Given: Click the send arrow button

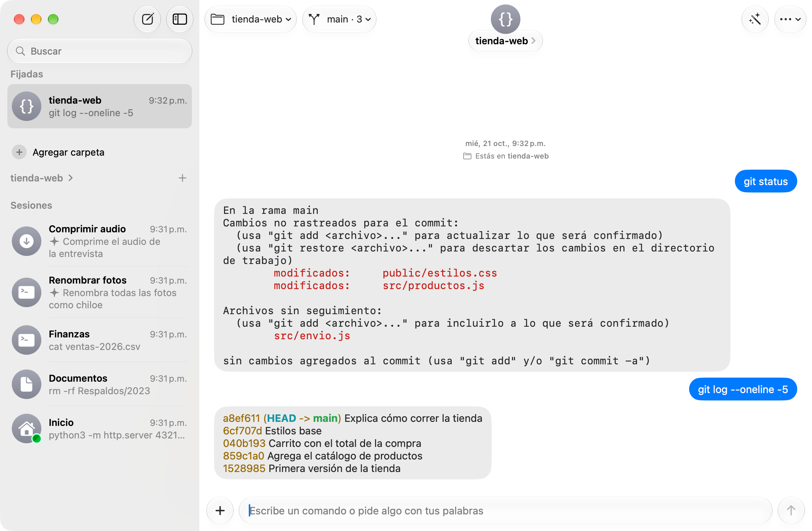Looking at the screenshot, I should click(791, 510).
